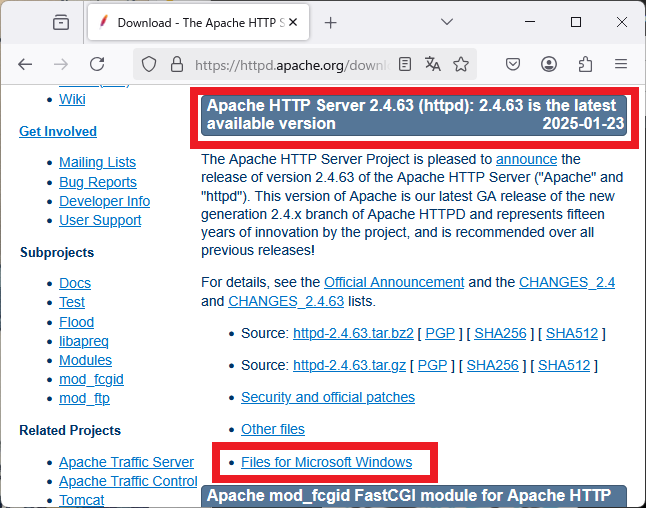The width and height of the screenshot is (646, 508).
Task: Open Bug Reports link
Action: [x=98, y=182]
